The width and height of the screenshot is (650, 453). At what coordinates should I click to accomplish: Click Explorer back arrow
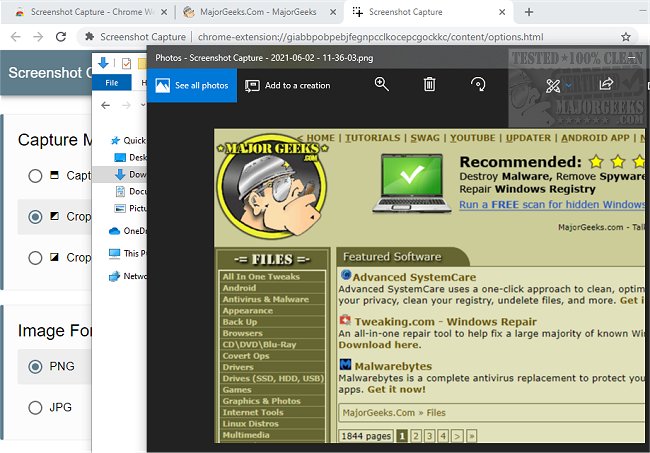pyautogui.click(x=106, y=105)
